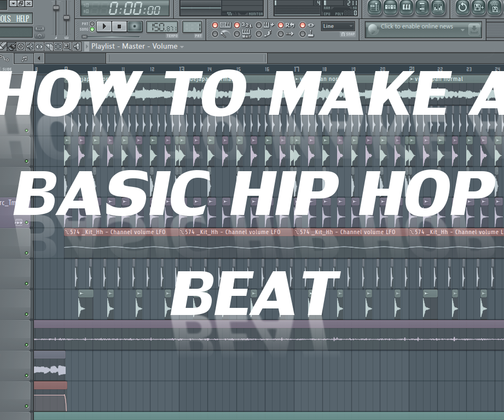
Task: Switch playback to SONG mode
Action: [x=92, y=29]
